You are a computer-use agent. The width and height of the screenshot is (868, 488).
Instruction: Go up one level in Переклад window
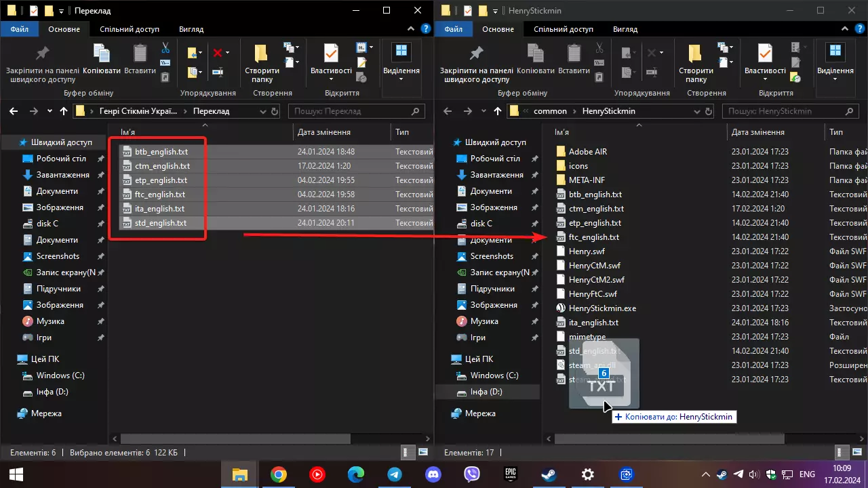64,111
